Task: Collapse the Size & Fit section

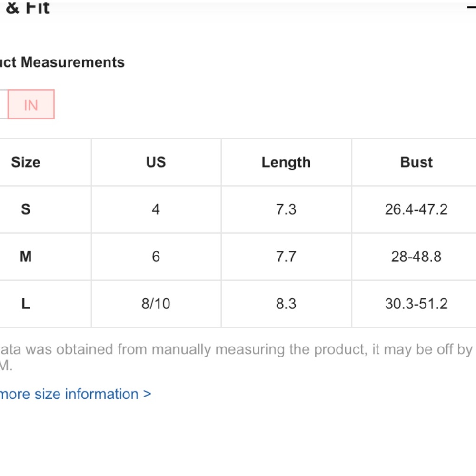Action: [x=471, y=7]
